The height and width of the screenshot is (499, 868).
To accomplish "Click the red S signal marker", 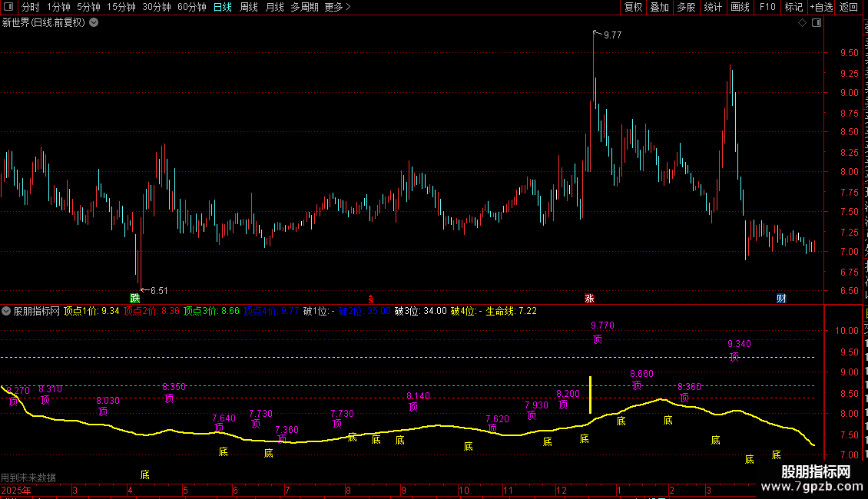I will pyautogui.click(x=371, y=299).
